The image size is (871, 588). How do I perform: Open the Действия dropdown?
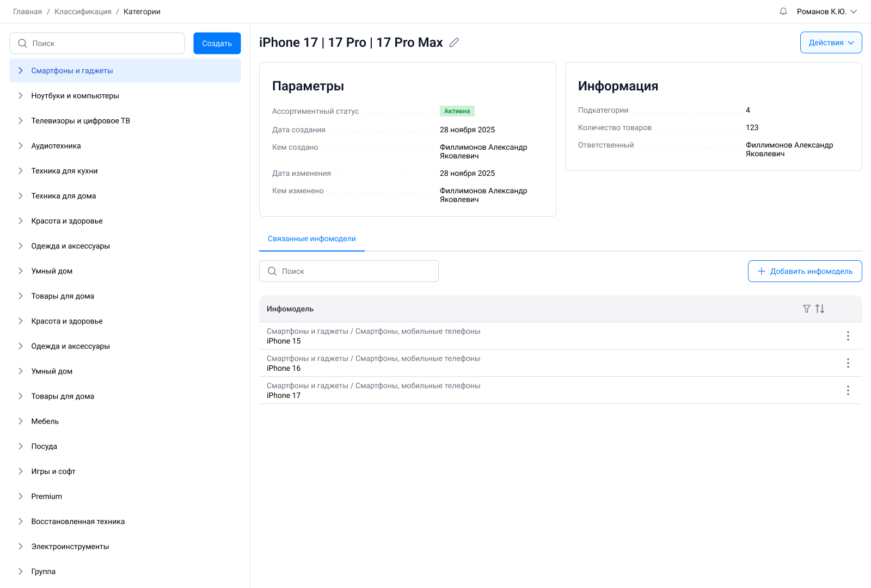click(831, 42)
